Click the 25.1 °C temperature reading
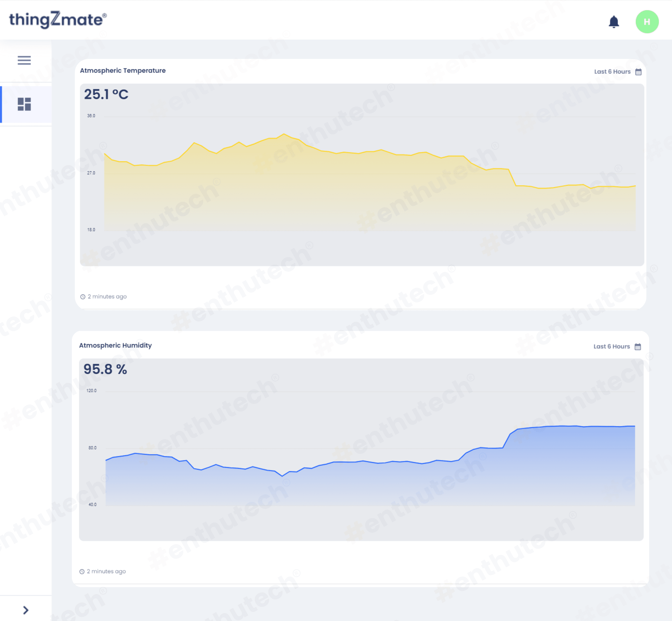This screenshot has height=621, width=672. (106, 94)
